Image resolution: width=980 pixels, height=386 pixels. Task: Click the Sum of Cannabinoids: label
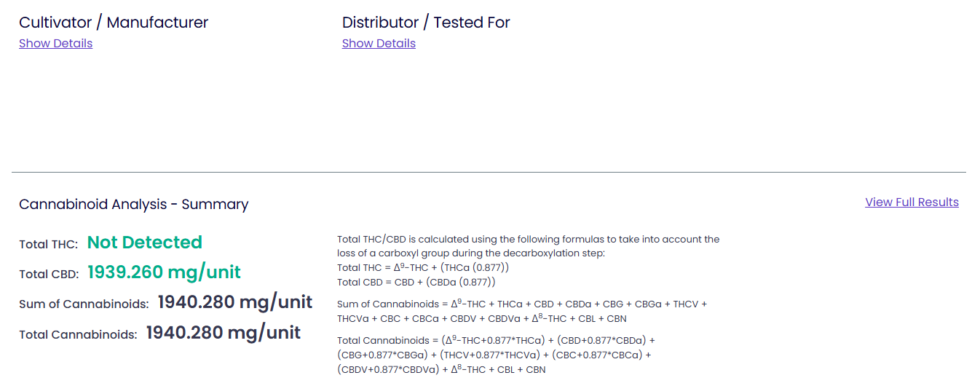(84, 305)
